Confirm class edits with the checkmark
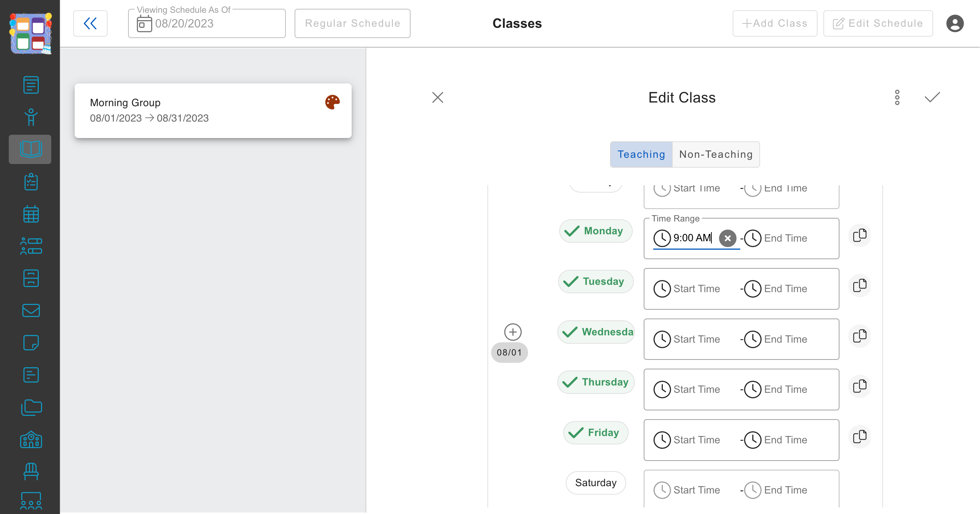 (932, 97)
